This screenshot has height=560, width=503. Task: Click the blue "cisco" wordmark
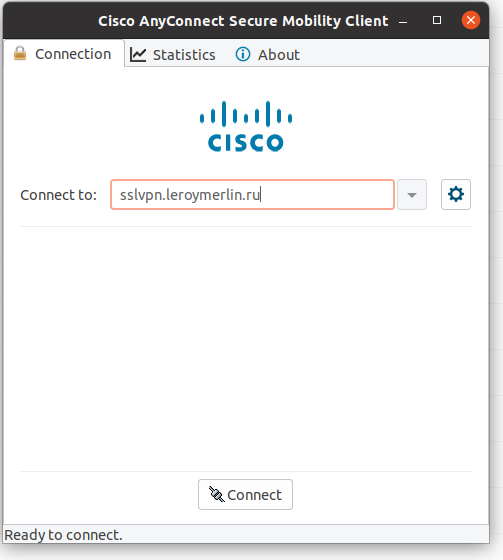[x=246, y=142]
